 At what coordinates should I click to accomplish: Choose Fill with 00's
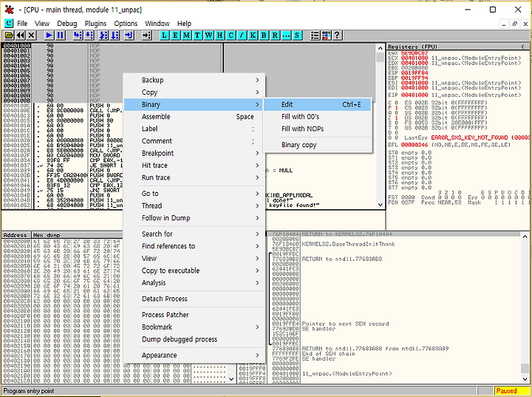click(318, 117)
